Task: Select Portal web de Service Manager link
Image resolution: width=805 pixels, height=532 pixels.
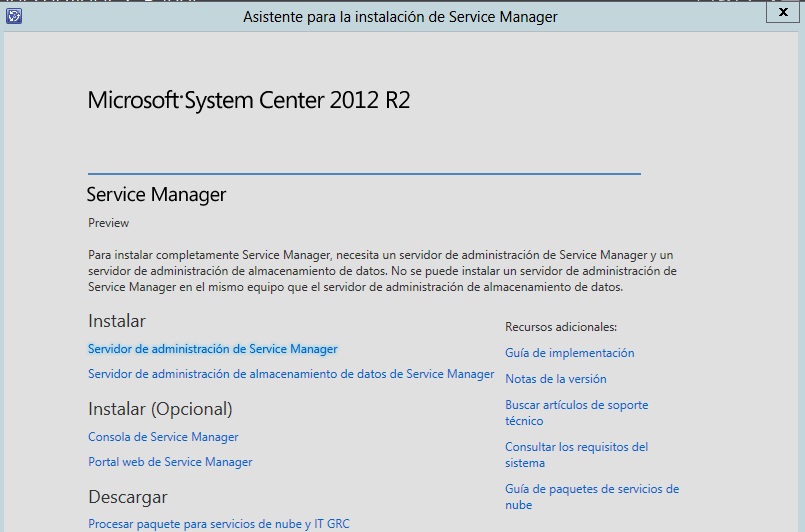Action: (170, 462)
